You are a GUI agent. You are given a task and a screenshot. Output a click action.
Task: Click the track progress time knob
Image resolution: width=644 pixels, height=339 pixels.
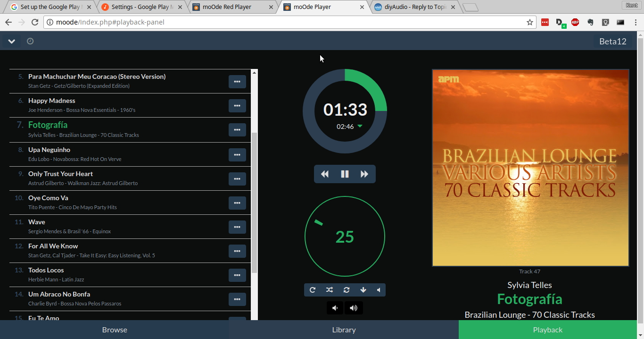(x=345, y=111)
